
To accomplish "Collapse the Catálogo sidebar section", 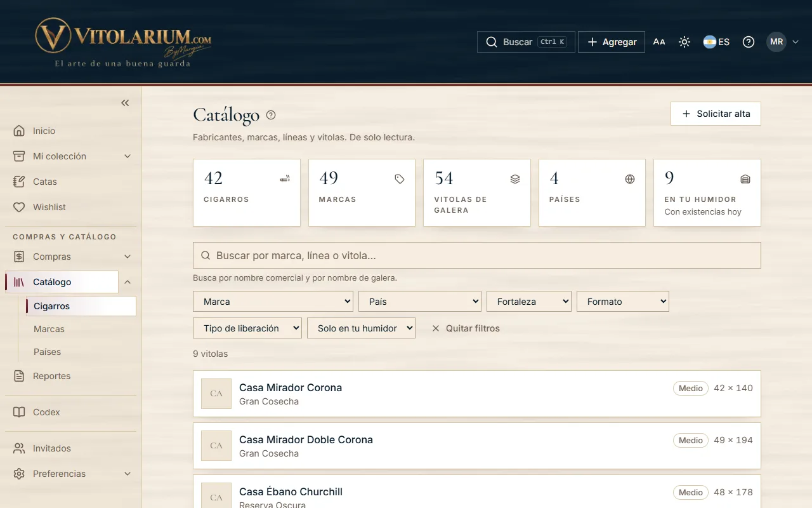I will [x=128, y=282].
